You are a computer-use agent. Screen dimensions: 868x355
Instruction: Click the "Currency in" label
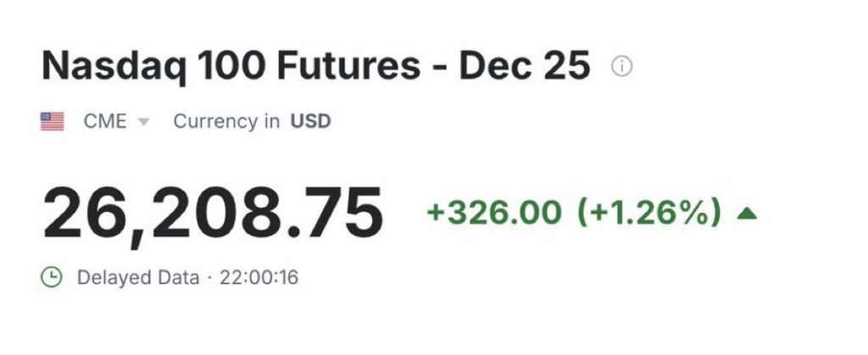226,121
